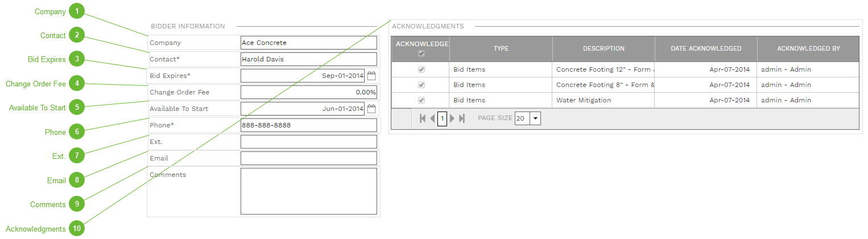Focus the empty Ext. field
The height and width of the screenshot is (239, 868).
tap(309, 142)
